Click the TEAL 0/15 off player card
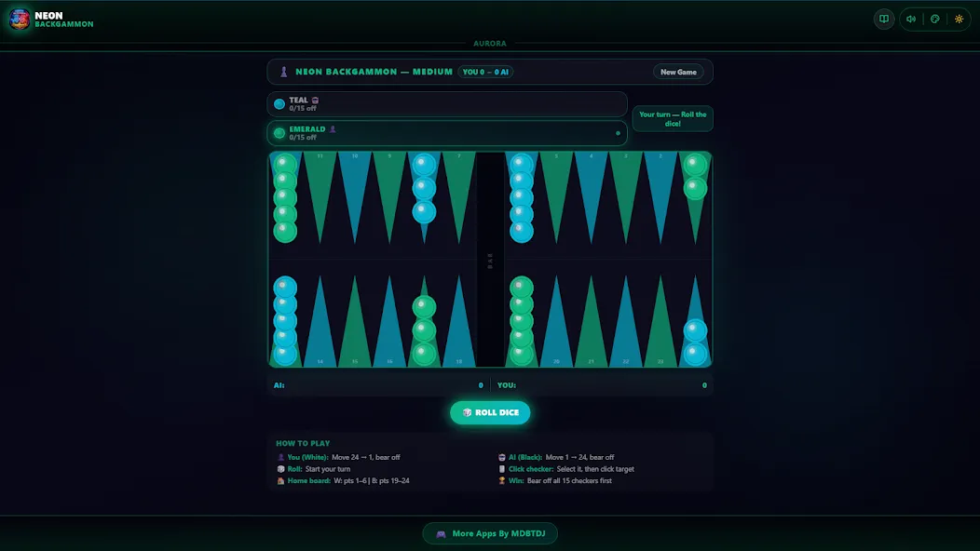Viewport: 980px width, 551px height. (447, 103)
